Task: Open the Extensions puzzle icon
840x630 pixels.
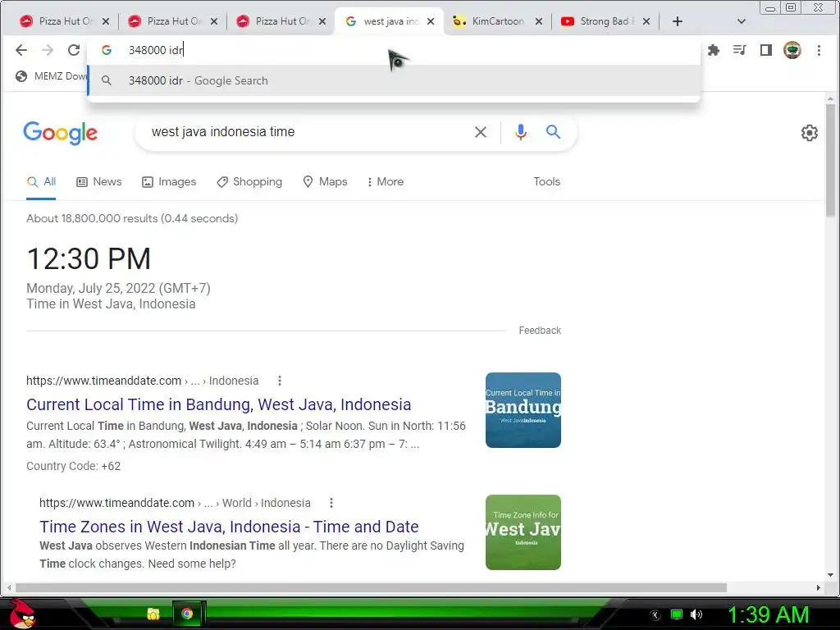Action: [714, 50]
